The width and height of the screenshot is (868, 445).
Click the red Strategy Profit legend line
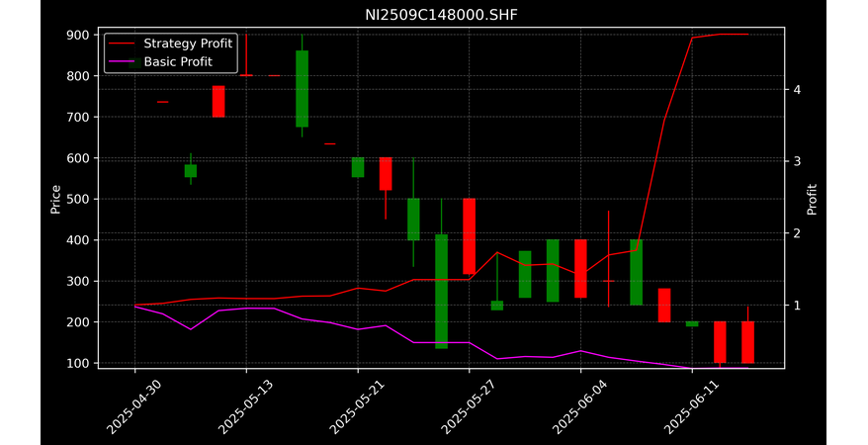click(122, 44)
